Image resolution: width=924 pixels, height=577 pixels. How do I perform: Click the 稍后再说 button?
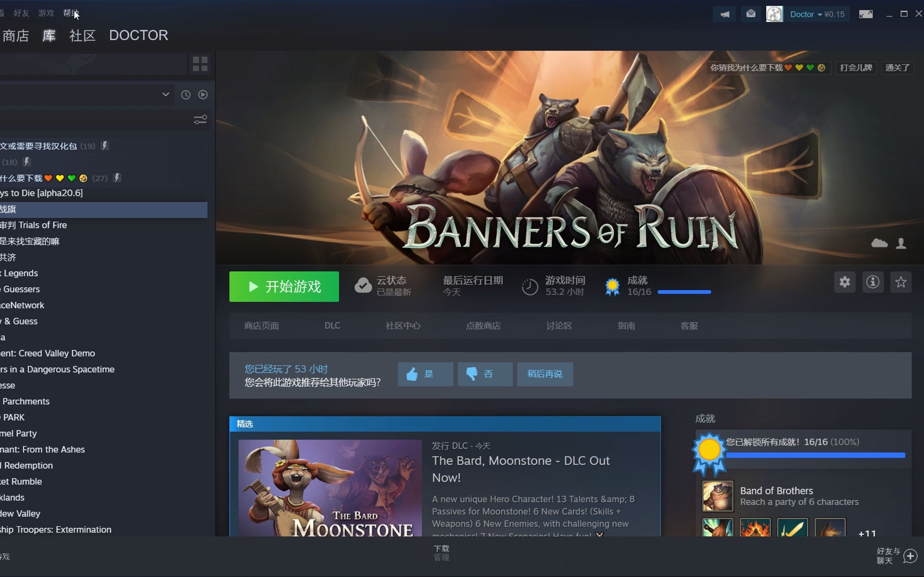tap(544, 374)
